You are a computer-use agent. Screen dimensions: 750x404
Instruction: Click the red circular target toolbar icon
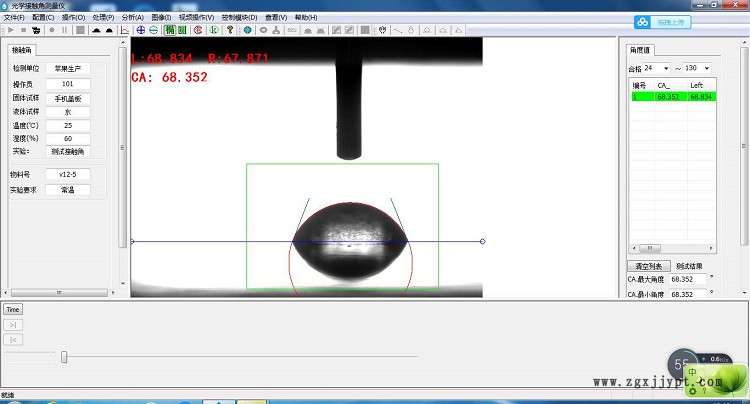199,30
